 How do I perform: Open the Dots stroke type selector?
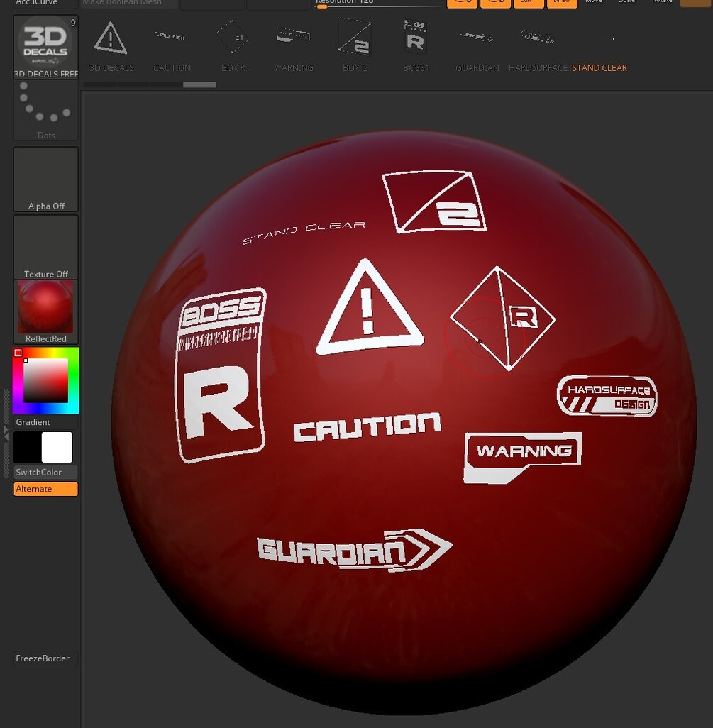tap(46, 110)
